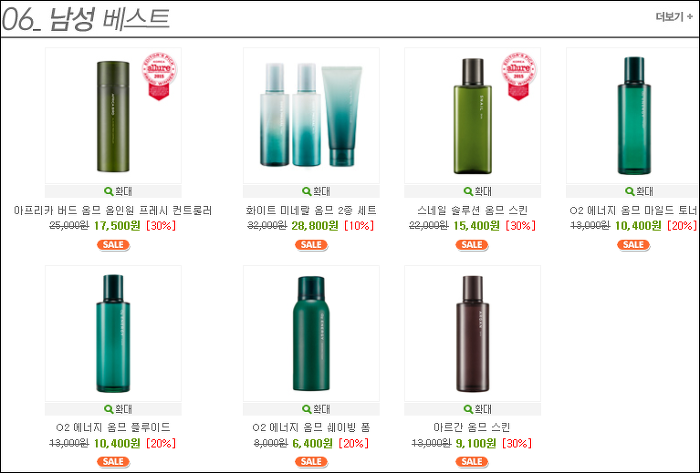
Task: Open the 아프리카 버드 옴므 올인원 프레시 컨트롤러 link
Action: (x=113, y=210)
